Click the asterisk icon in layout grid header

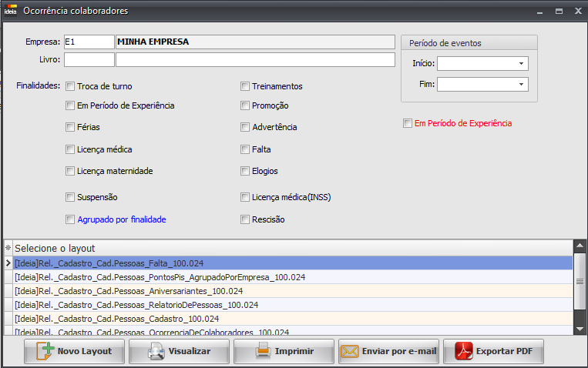coord(8,248)
